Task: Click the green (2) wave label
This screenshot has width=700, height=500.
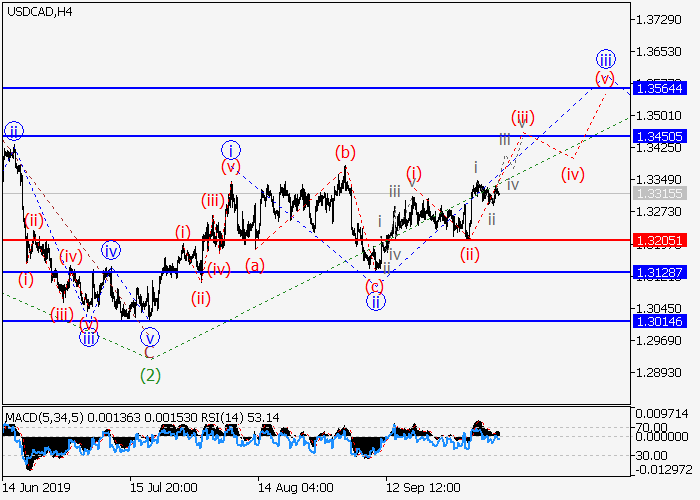Action: [x=150, y=375]
